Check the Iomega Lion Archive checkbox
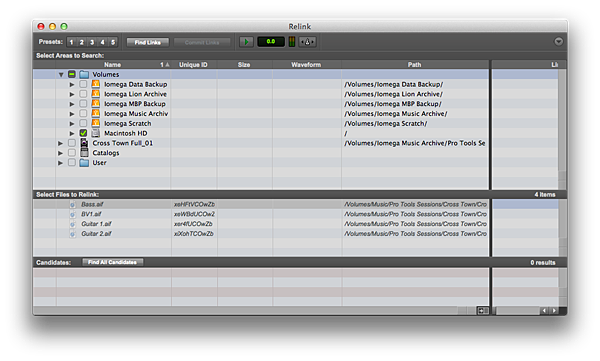This screenshot has width=600, height=361. click(x=83, y=94)
